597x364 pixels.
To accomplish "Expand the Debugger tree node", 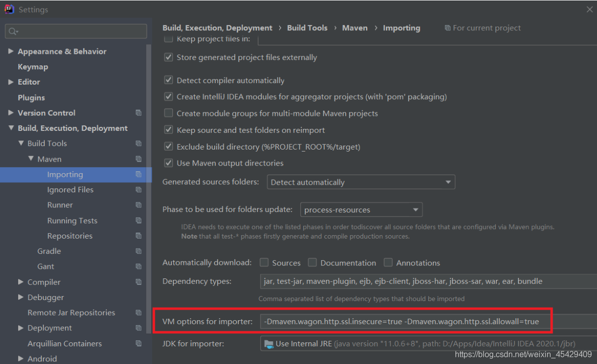I will [21, 297].
